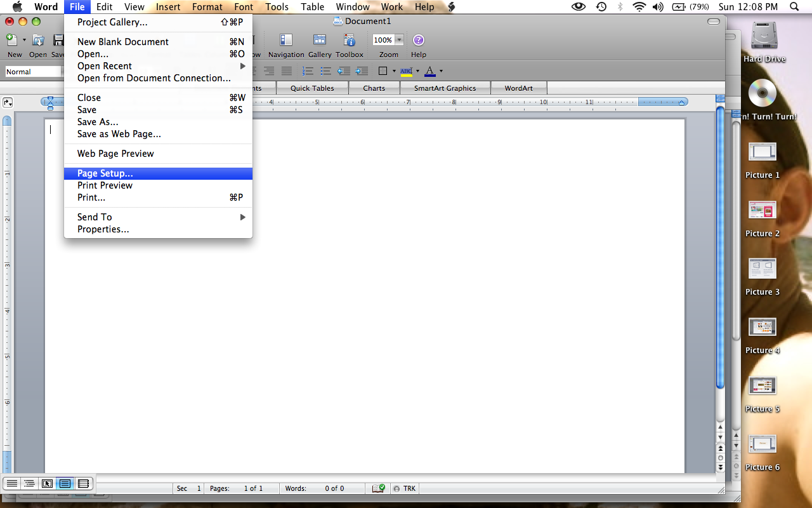
Task: Click the Sec 1 status entry
Action: click(x=189, y=488)
